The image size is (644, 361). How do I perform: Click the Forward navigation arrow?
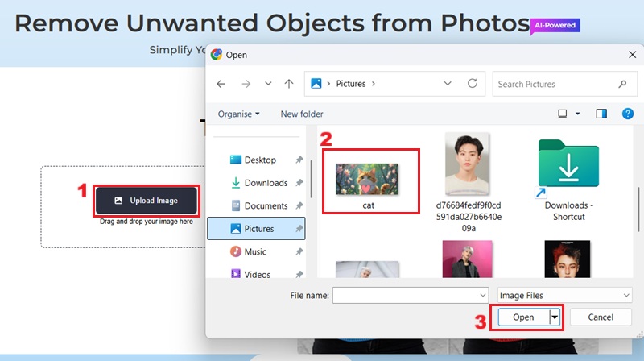pos(246,84)
